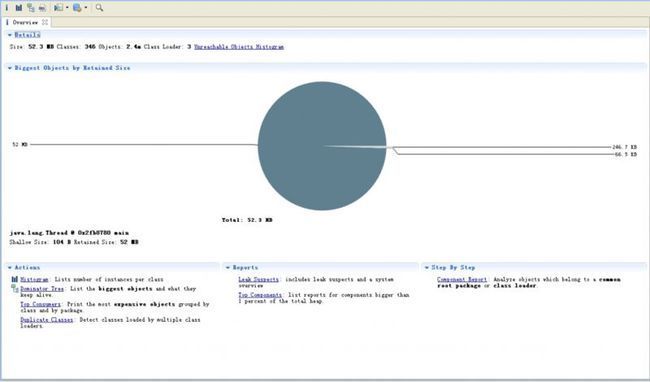This screenshot has height=382, width=650.
Task: Collapse Biggest Objects by Retained Size section
Action: point(10,68)
